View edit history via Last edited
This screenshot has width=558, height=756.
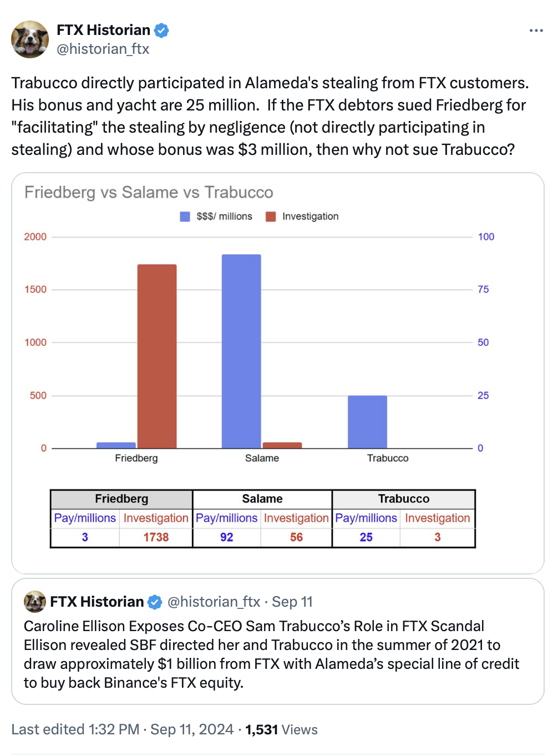[x=75, y=729]
